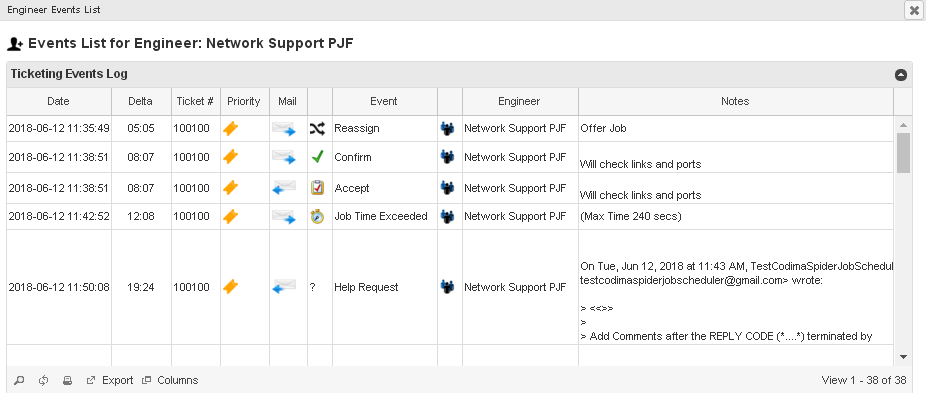
Task: Sort by the Date column header
Action: (58, 101)
